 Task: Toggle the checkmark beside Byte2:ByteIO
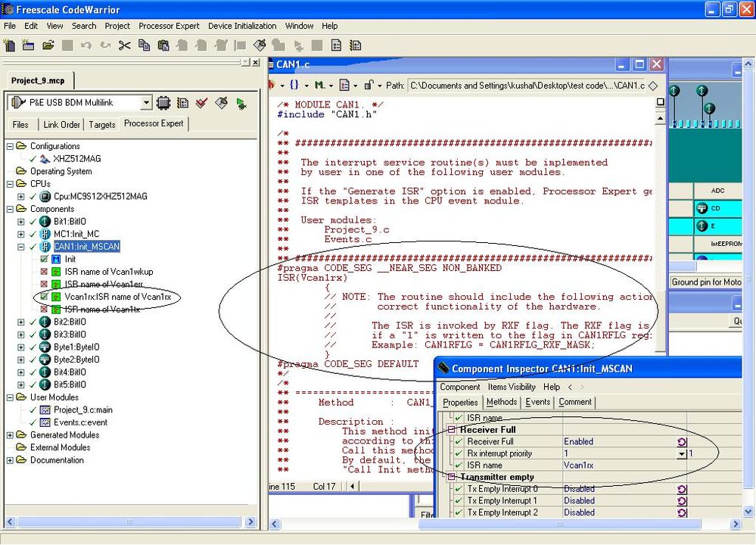click(x=33, y=360)
